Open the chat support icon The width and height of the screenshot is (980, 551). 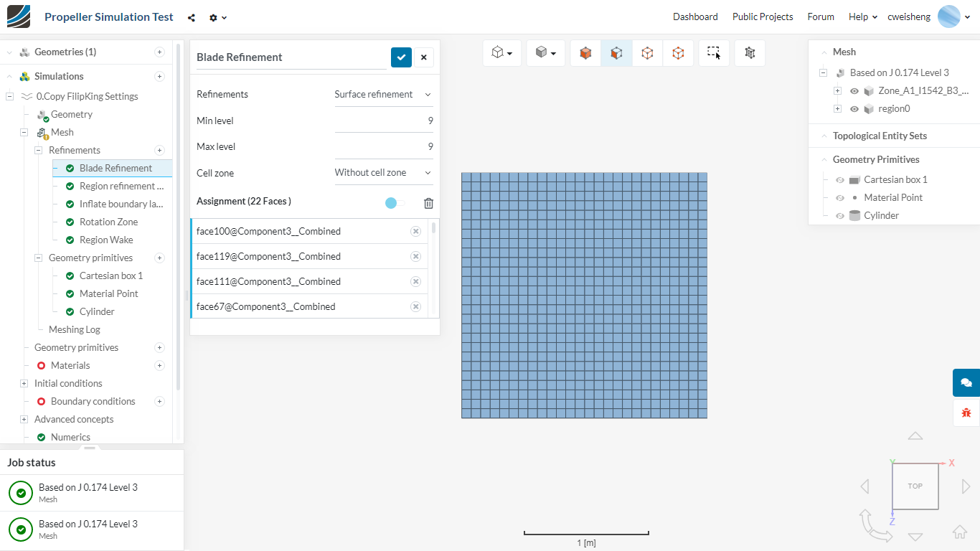pyautogui.click(x=966, y=382)
